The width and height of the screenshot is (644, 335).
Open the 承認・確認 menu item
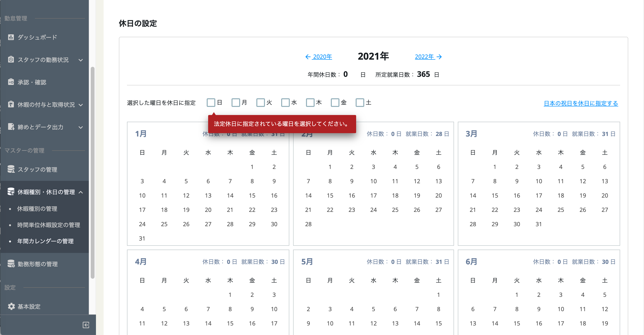pyautogui.click(x=44, y=82)
